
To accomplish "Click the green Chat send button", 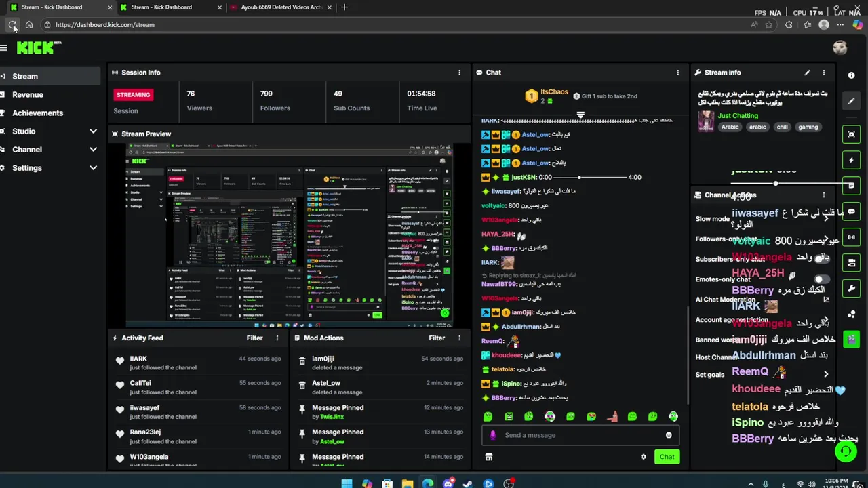I will tap(667, 457).
